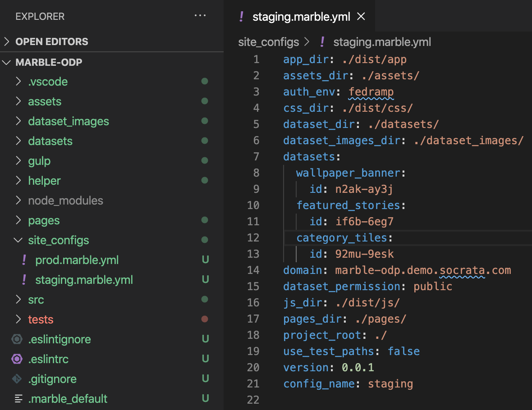Click the false value of use_test_paths
The width and height of the screenshot is (532, 410).
404,351
